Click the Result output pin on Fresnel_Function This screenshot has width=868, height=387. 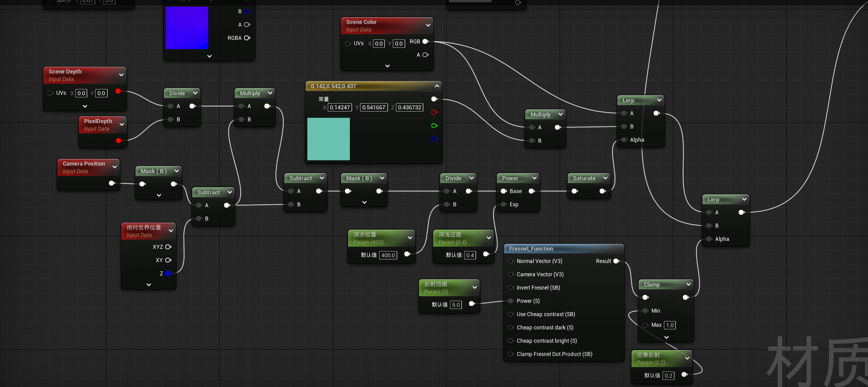pyautogui.click(x=616, y=261)
